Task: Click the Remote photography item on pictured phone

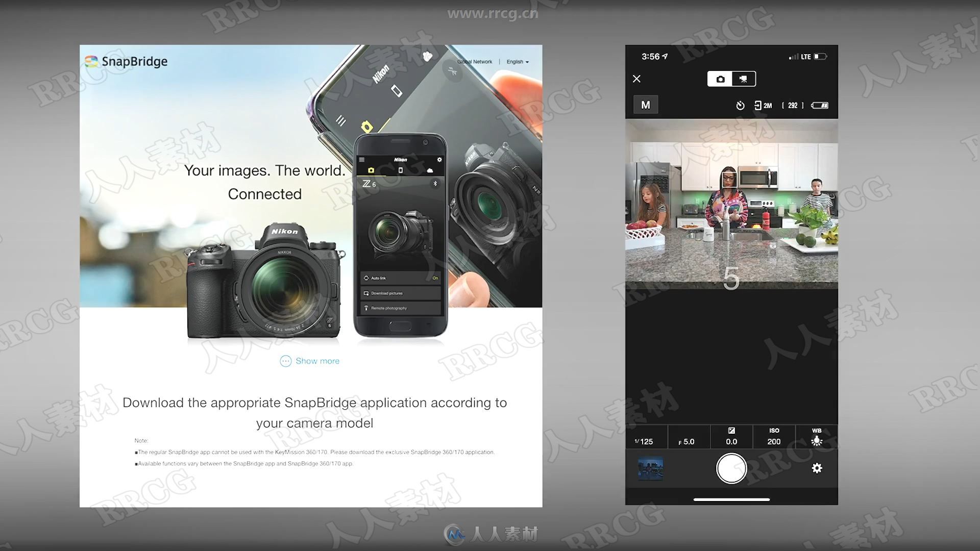Action: pyautogui.click(x=400, y=308)
